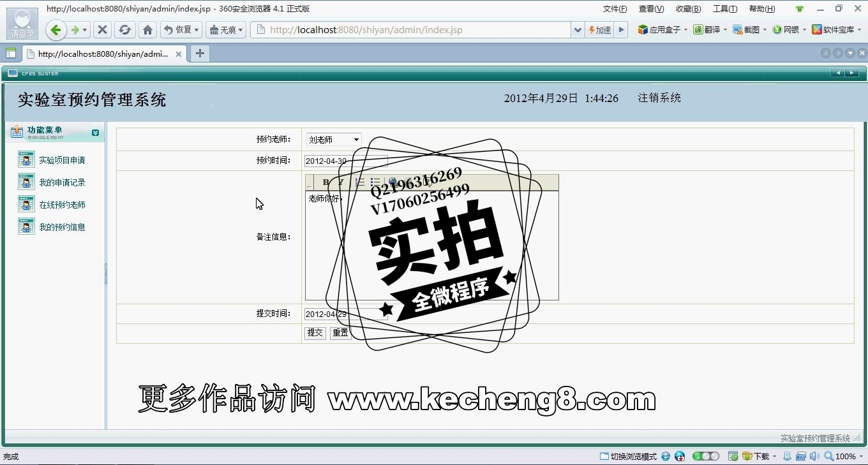Open the 截图 screenshot tool
The image size is (868, 465).
click(746, 30)
